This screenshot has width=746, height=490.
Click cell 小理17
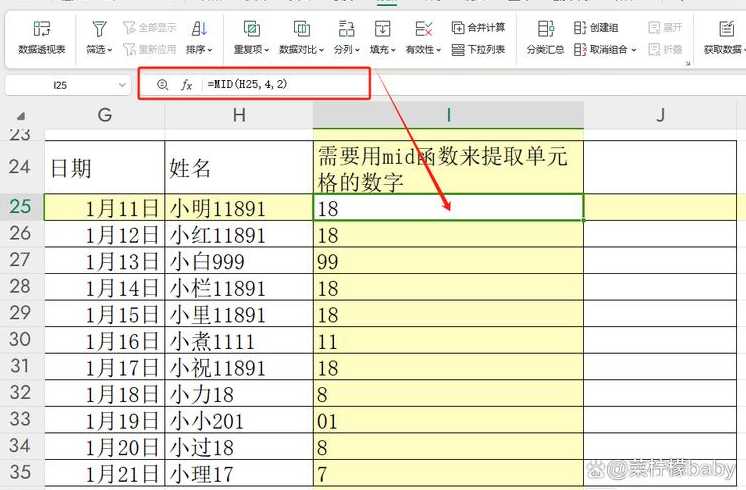point(239,473)
